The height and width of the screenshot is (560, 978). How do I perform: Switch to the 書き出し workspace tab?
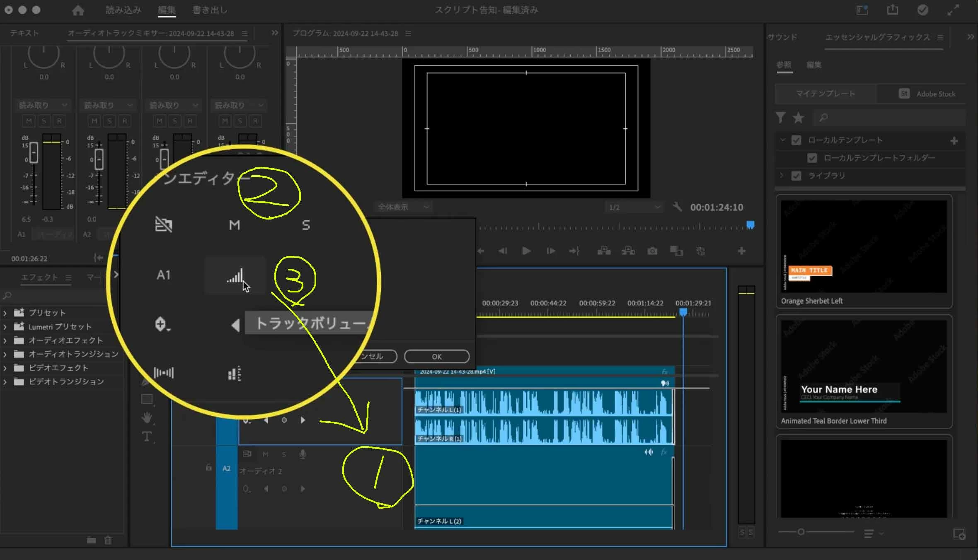point(210,10)
